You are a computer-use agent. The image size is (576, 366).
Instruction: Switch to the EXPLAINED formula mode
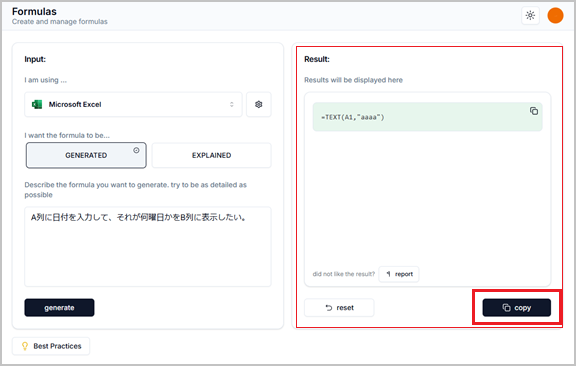212,155
